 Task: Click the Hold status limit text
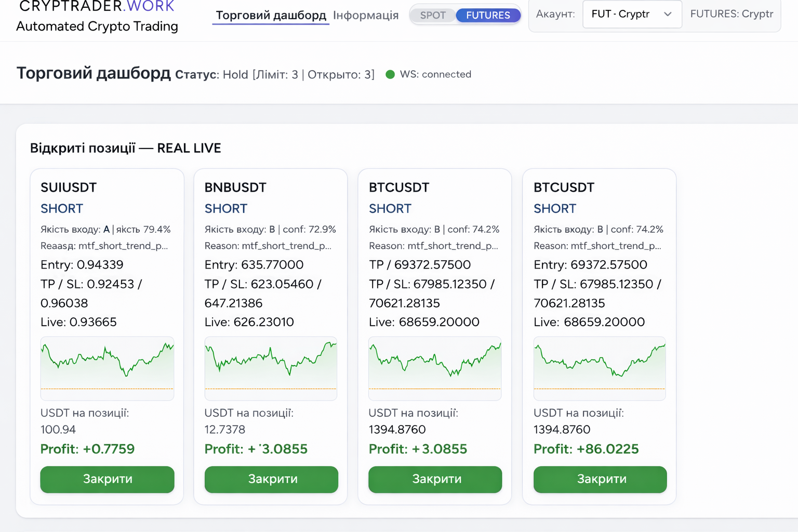[x=298, y=74]
